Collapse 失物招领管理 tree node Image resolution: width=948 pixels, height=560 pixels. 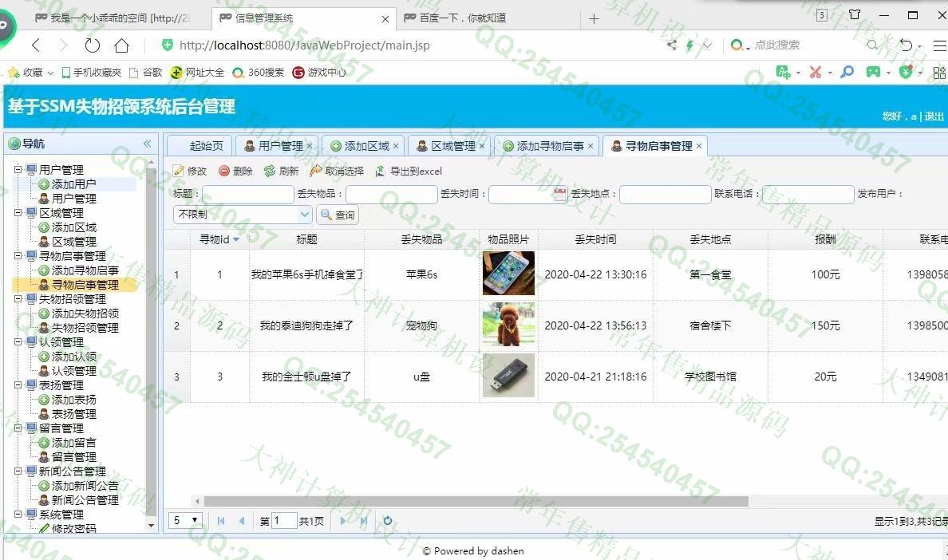(18, 298)
